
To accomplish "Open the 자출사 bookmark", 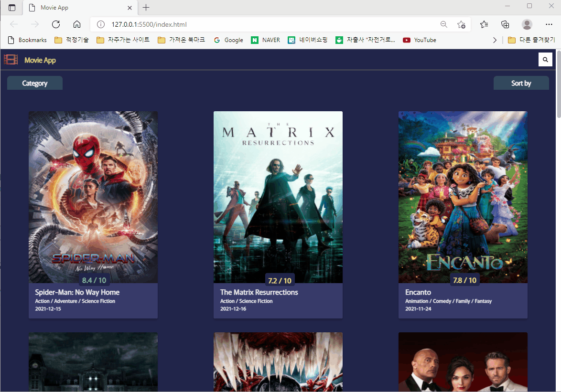I will point(365,40).
